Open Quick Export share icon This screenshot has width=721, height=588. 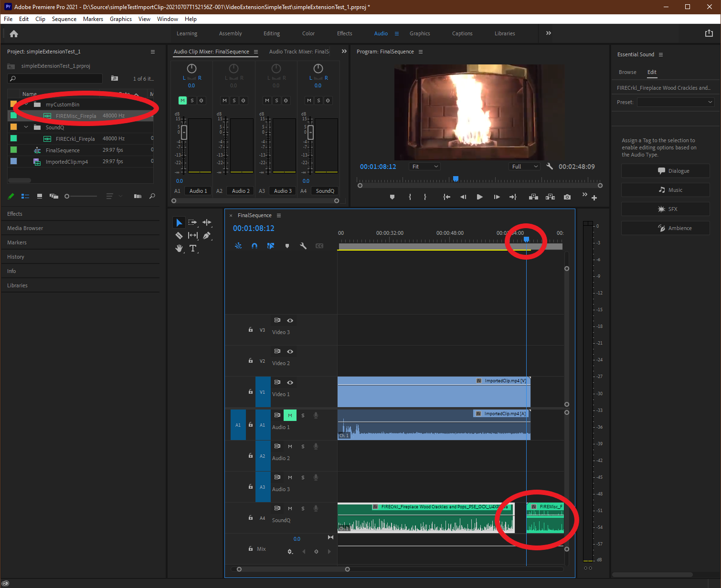(x=709, y=33)
